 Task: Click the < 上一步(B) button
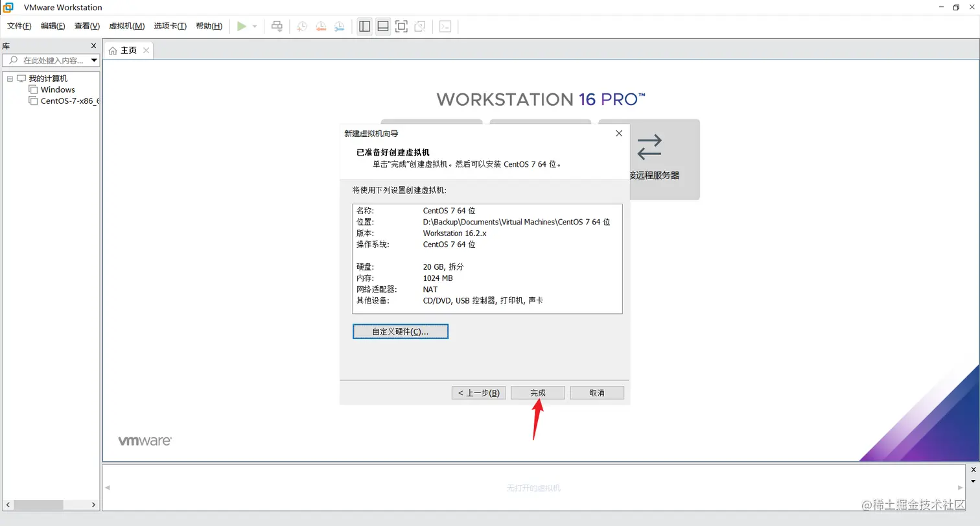[478, 393]
